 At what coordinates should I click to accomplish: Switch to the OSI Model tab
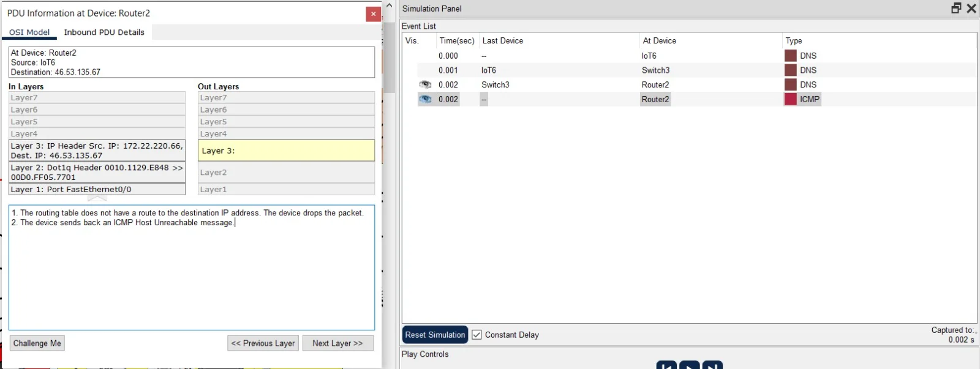coord(29,32)
